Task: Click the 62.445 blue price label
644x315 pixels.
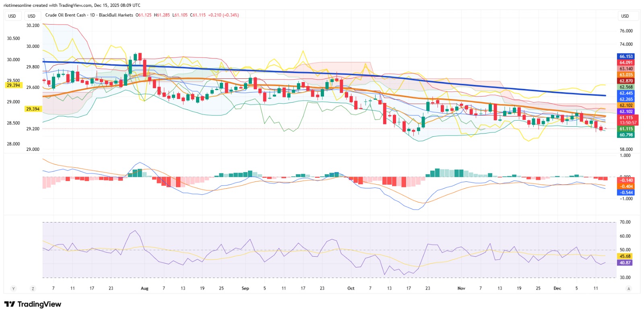Action: click(626, 93)
